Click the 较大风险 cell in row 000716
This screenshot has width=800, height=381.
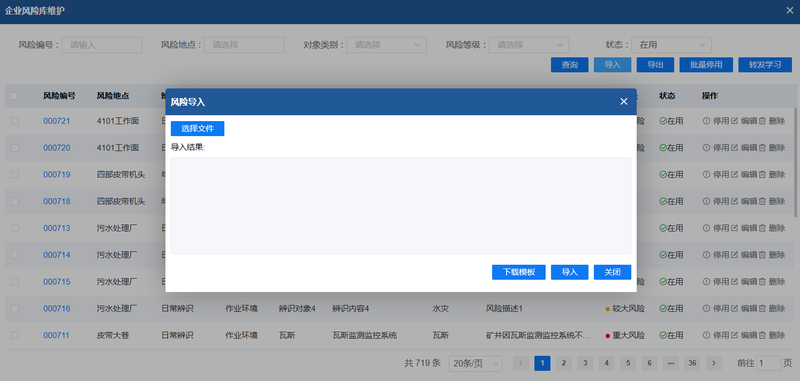625,309
